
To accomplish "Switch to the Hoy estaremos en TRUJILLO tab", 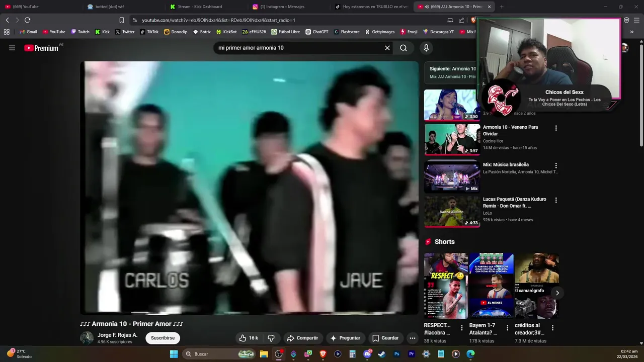I will pos(371,7).
